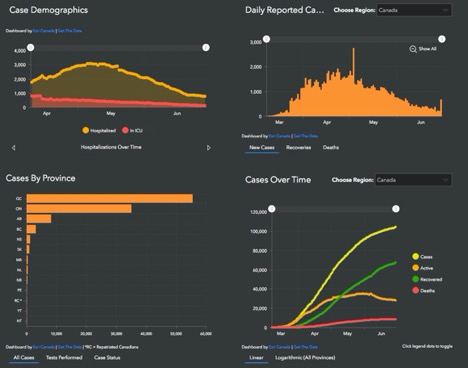Switch to the Linear scale tab
Image resolution: width=468 pixels, height=368 pixels.
click(256, 358)
